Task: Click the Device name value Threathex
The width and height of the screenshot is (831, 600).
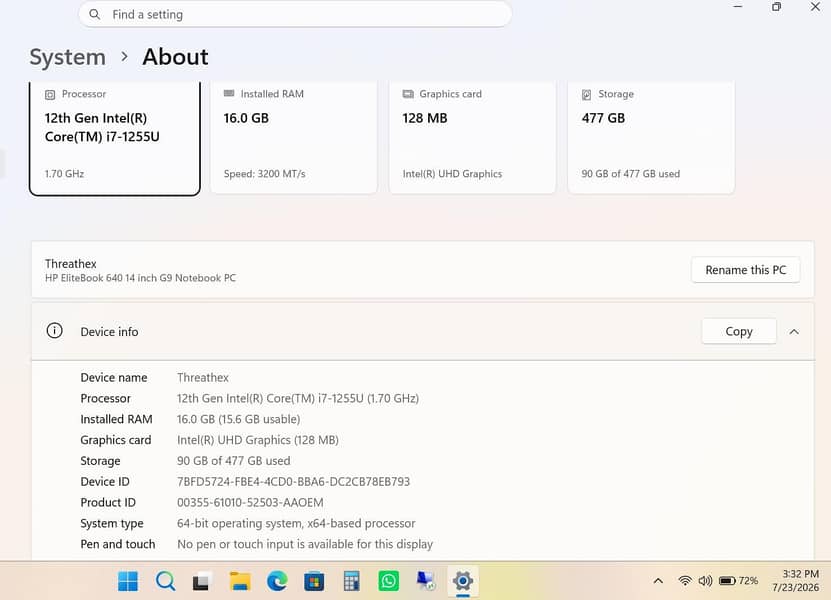Action: [x=202, y=378]
